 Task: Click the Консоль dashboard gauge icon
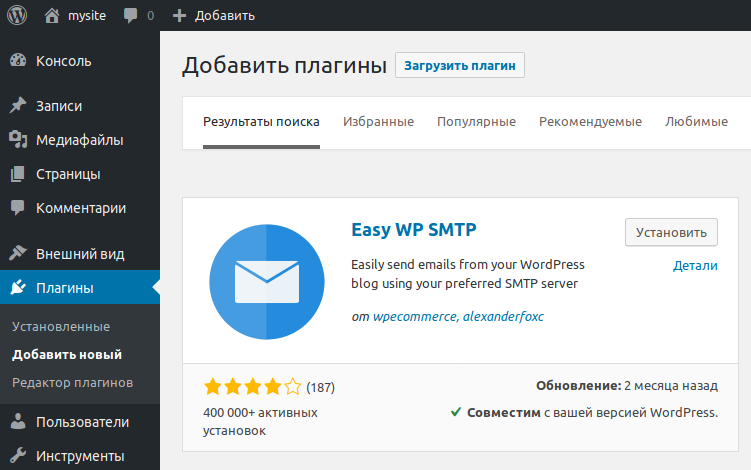pyautogui.click(x=18, y=60)
